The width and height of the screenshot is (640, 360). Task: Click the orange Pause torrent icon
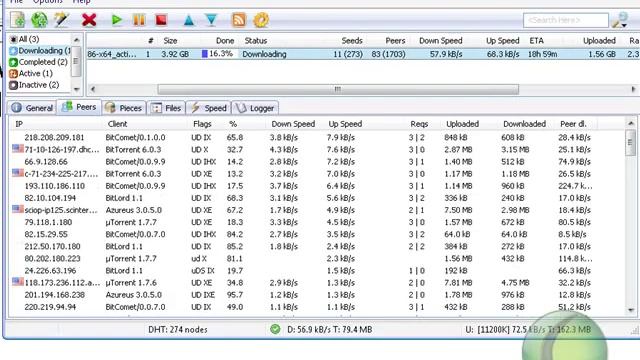(139, 20)
